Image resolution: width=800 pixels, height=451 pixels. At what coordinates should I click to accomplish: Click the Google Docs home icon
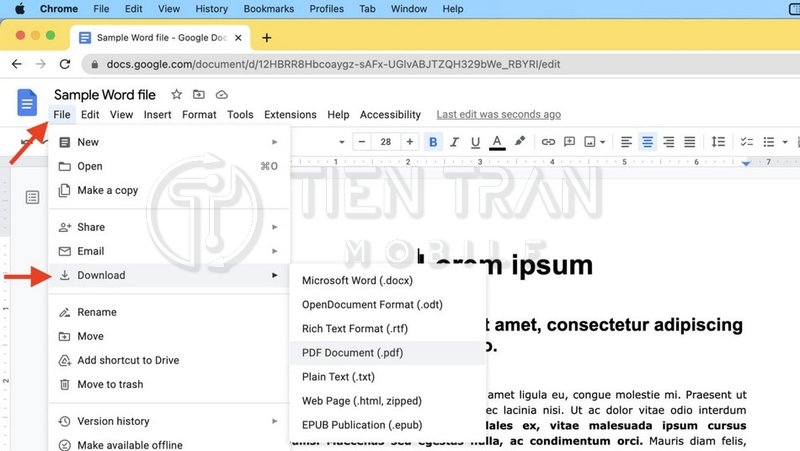click(x=27, y=102)
